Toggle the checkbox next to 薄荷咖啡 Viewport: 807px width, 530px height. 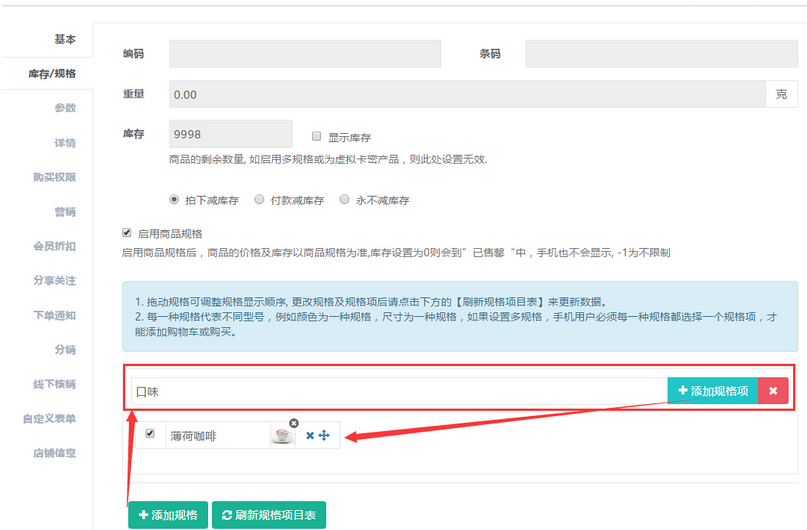pyautogui.click(x=150, y=434)
